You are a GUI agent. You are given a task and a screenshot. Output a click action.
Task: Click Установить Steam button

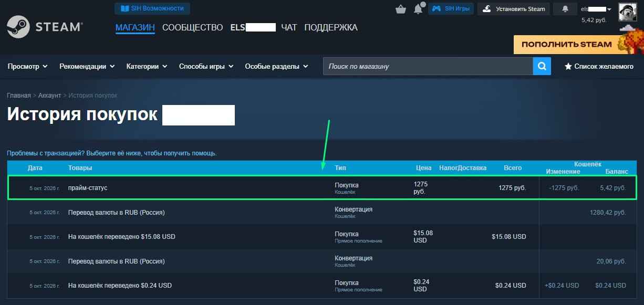click(x=514, y=8)
